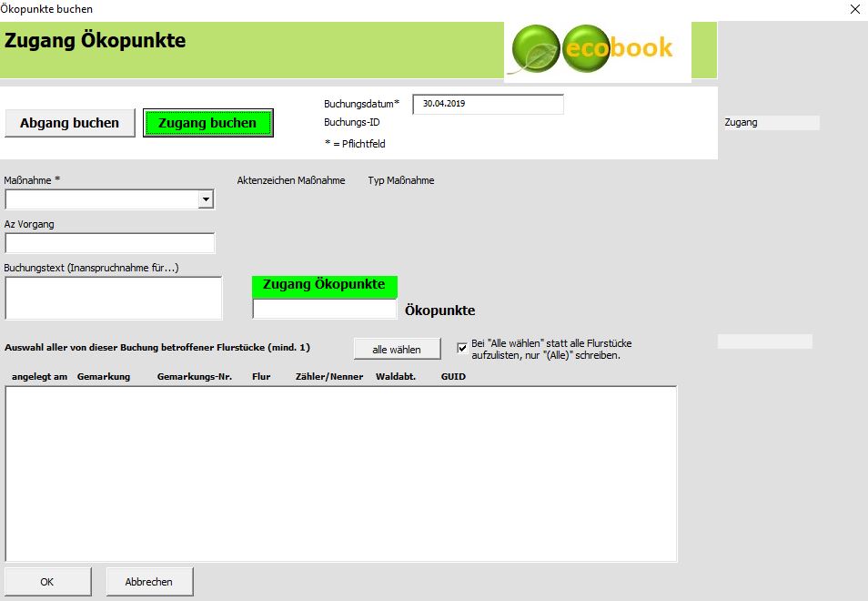Click the Ökopunkte amount input box
Viewport: 868px width, 601px height.
click(324, 310)
